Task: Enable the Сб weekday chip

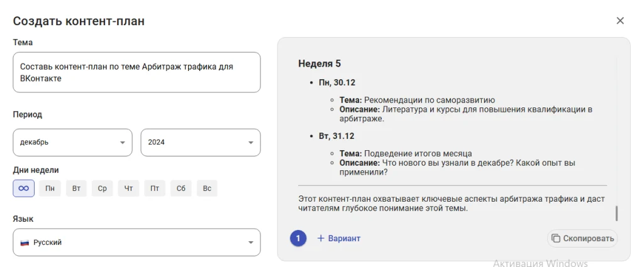Action: (x=181, y=188)
